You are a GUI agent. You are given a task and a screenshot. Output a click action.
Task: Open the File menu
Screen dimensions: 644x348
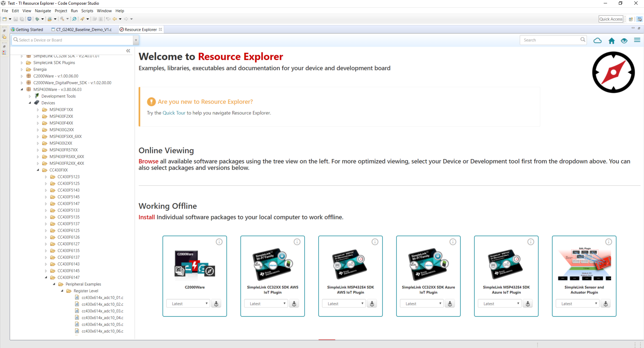tap(5, 11)
